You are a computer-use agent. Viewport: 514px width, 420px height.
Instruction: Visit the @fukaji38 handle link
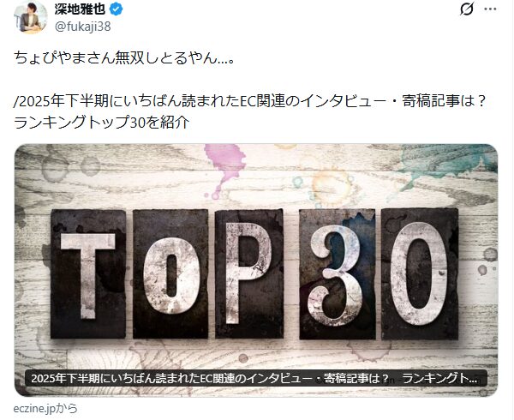pos(82,27)
